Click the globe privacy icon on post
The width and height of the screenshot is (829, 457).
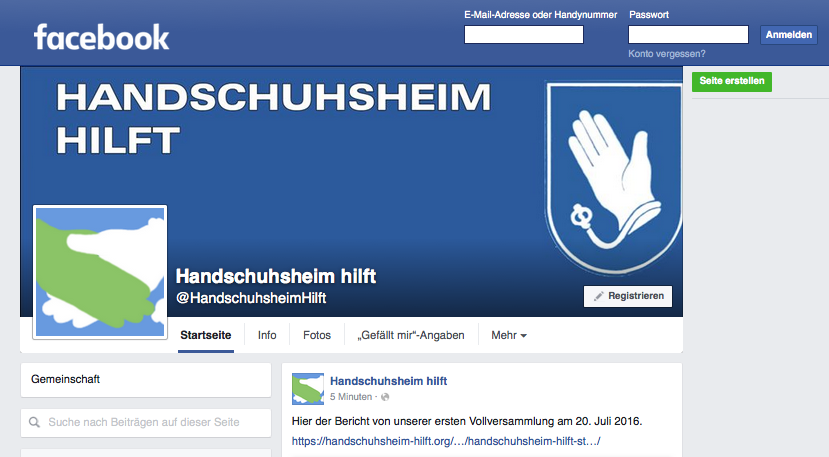(x=385, y=397)
